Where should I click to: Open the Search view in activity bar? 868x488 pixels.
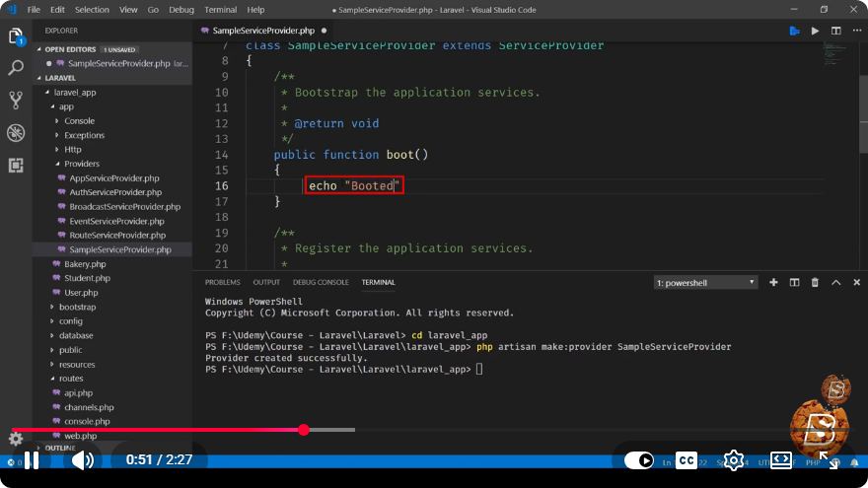click(16, 68)
